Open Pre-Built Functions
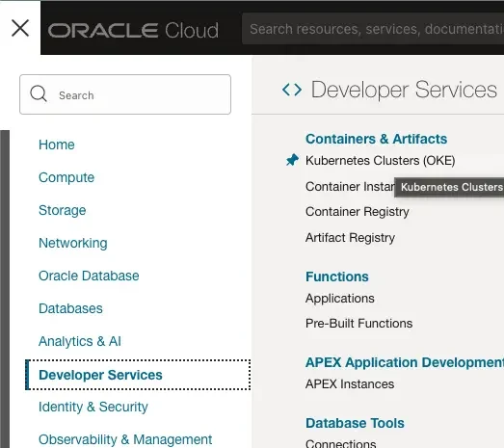 (x=359, y=324)
